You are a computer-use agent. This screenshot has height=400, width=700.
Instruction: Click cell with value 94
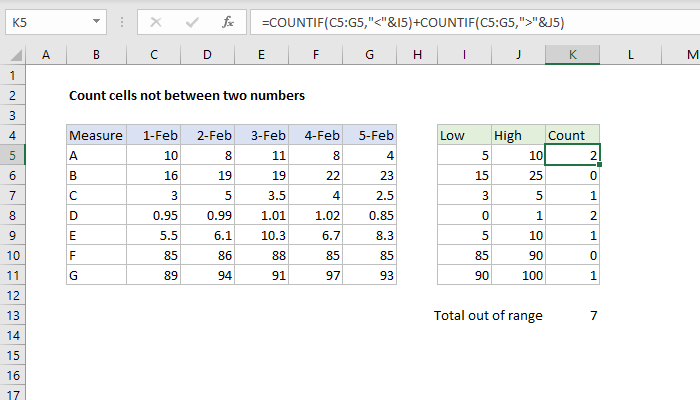[x=208, y=275]
